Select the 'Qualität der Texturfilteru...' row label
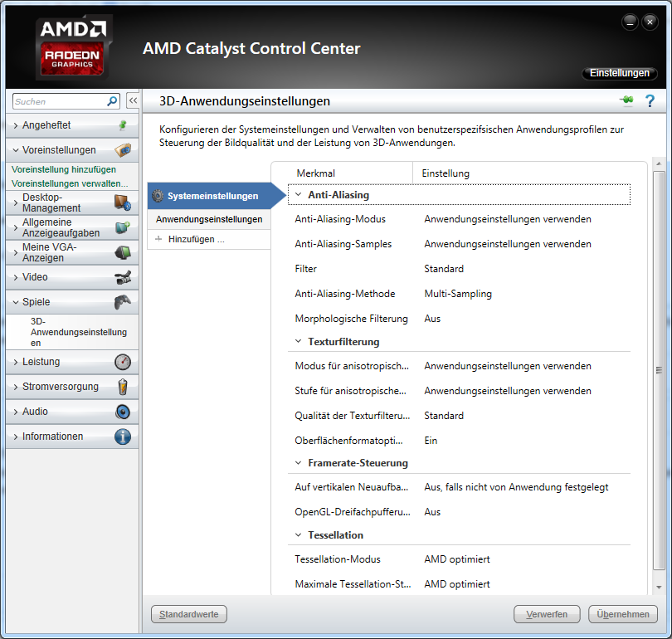 click(353, 416)
